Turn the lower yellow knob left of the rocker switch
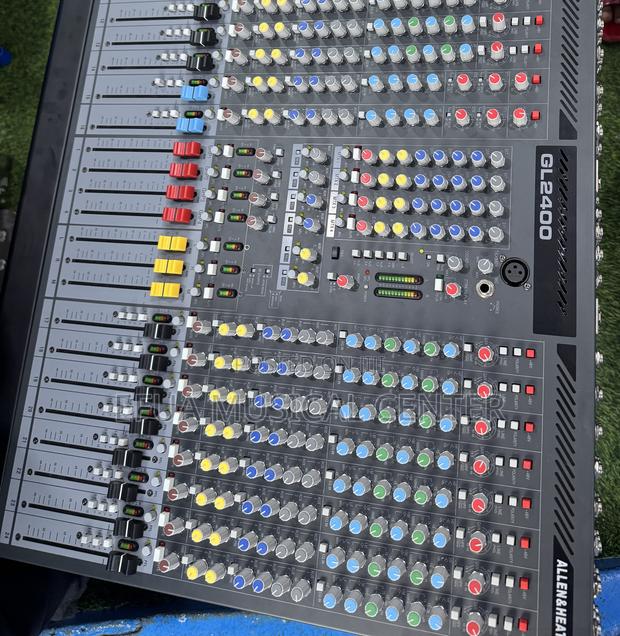620x636 pixels. [304, 279]
